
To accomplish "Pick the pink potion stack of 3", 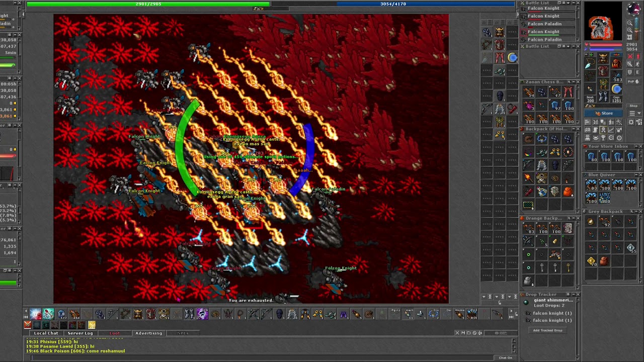I will [x=529, y=105].
